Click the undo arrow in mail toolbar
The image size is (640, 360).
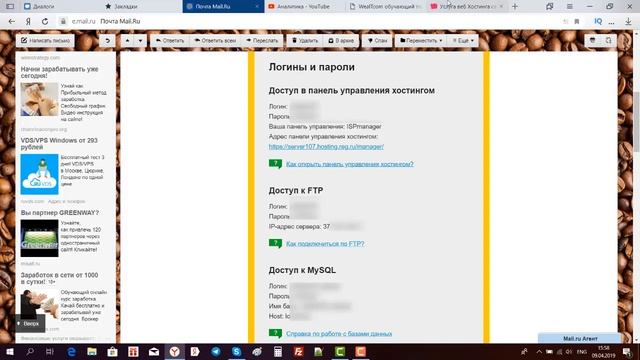tap(108, 40)
